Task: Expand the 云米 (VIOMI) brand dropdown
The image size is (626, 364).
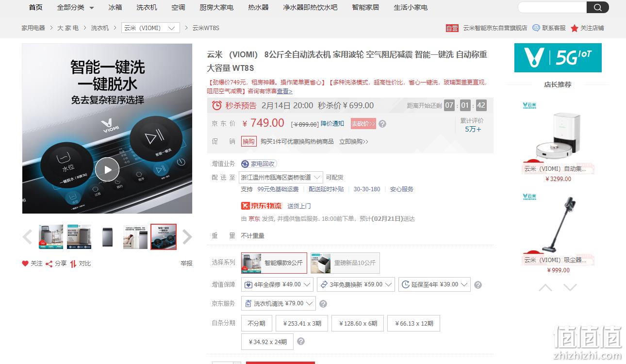Action: point(150,28)
